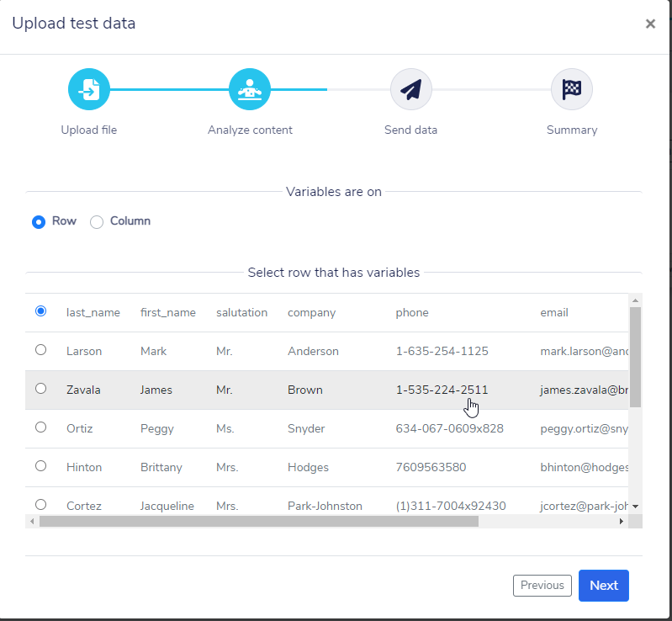Screen dimensions: 672x621
Task: Click the bhinton email cell
Action: point(585,468)
